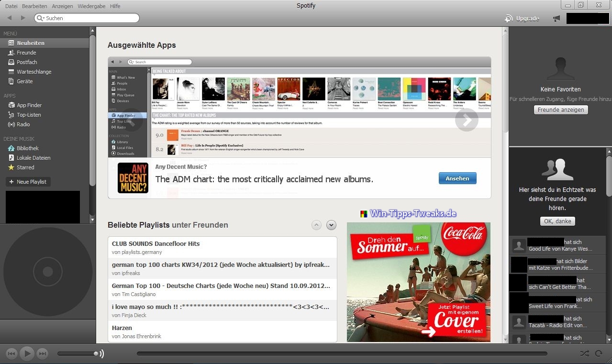Open the Anzeigen menu
Screen dimensions: 612x364
[62, 6]
